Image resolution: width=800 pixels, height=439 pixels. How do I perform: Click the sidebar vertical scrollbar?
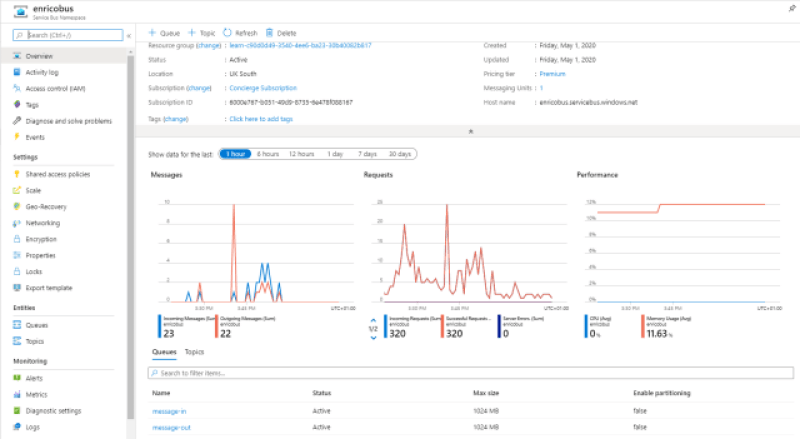tap(131, 235)
